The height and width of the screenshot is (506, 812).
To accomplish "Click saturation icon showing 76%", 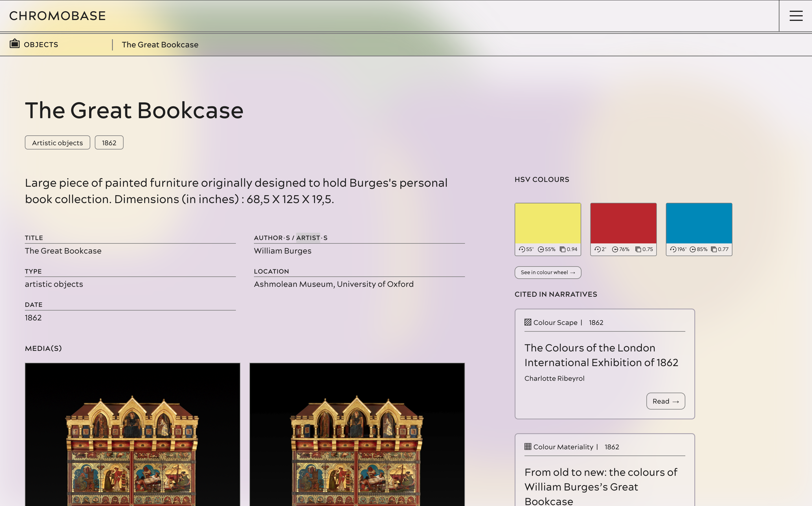I will 615,249.
